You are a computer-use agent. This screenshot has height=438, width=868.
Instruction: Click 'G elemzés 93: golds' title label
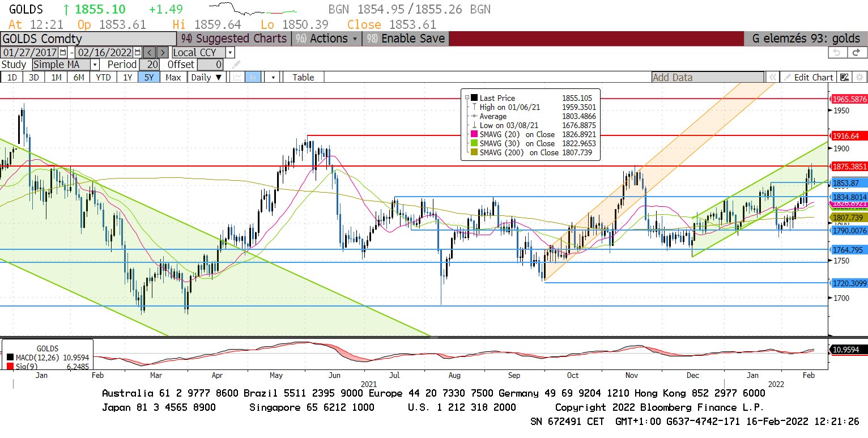(806, 39)
